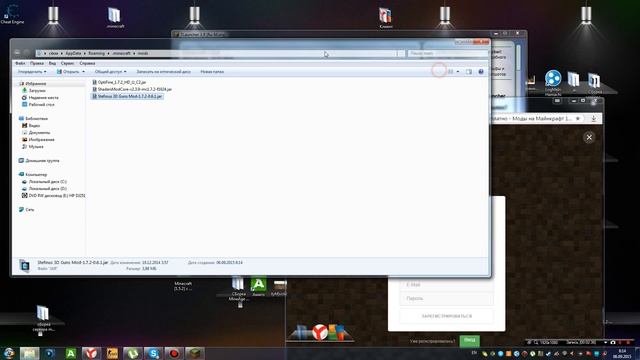The width and height of the screenshot is (640, 360).
Task: Click Записать на оптический диск
Action: pyautogui.click(x=163, y=72)
